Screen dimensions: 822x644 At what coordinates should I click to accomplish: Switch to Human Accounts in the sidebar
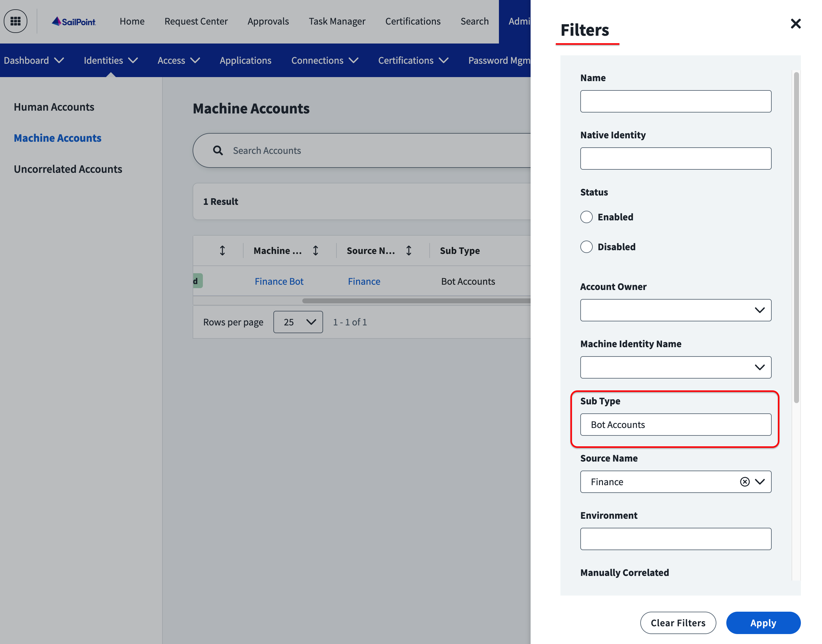[x=54, y=107]
